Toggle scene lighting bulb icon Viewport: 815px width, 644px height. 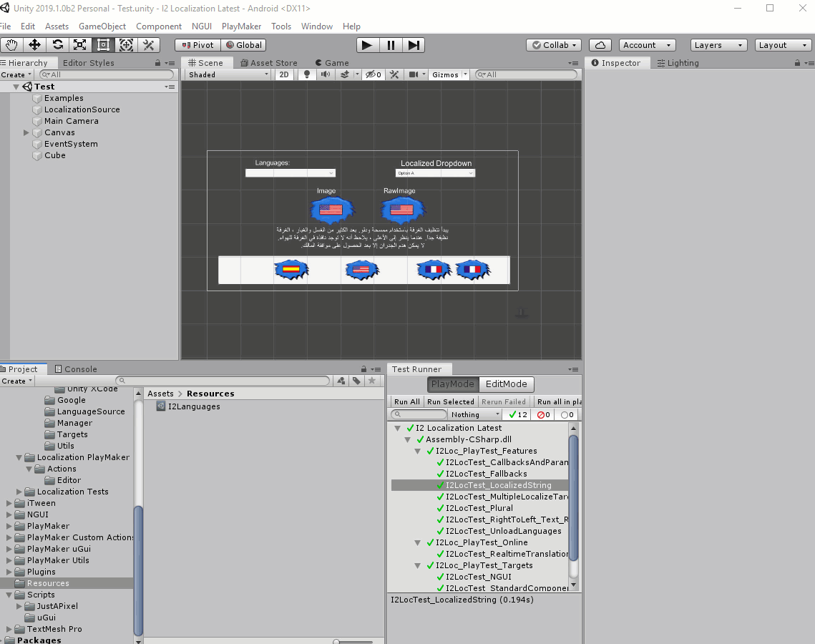click(307, 74)
